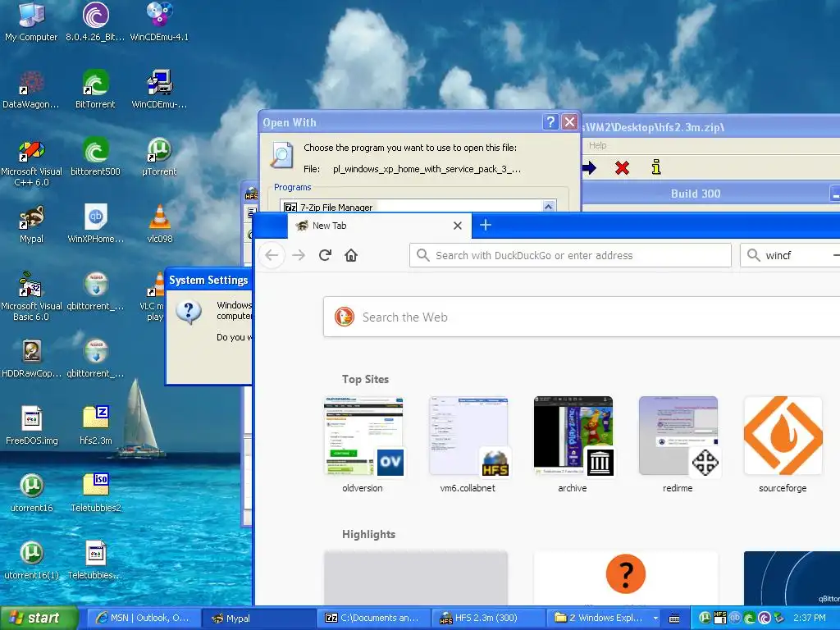840x630 pixels.
Task: Click the µTorrent icon in the system tray
Action: (705, 619)
